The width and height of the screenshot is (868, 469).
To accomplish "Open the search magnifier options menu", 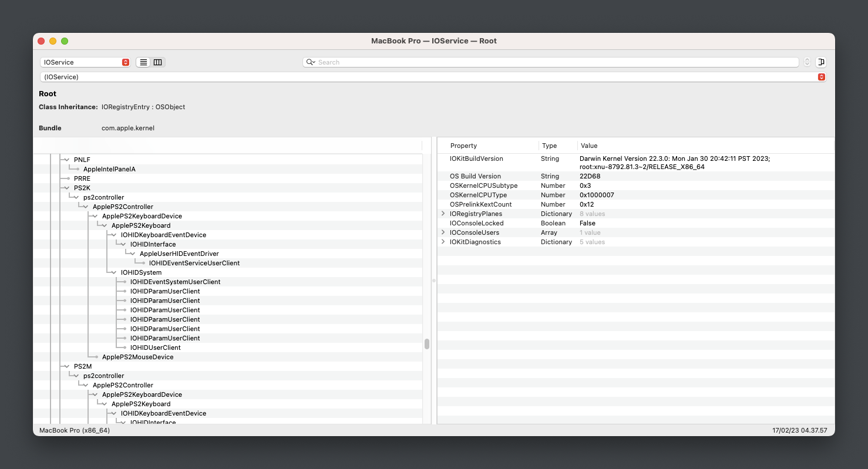I will coord(310,62).
